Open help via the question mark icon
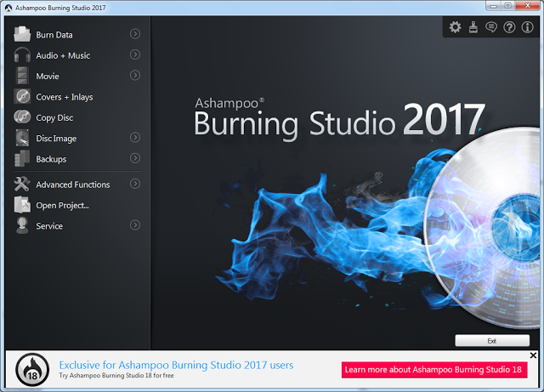544x392 pixels. coord(509,27)
